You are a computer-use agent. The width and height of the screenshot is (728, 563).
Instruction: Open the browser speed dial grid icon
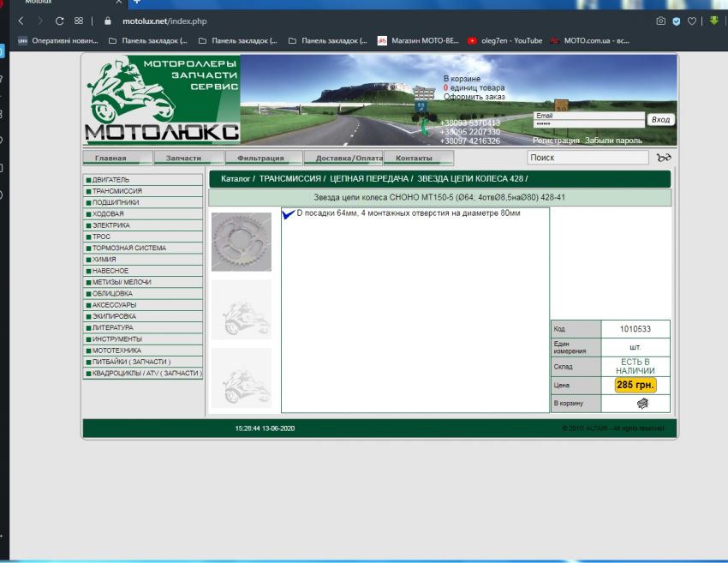tap(79, 21)
